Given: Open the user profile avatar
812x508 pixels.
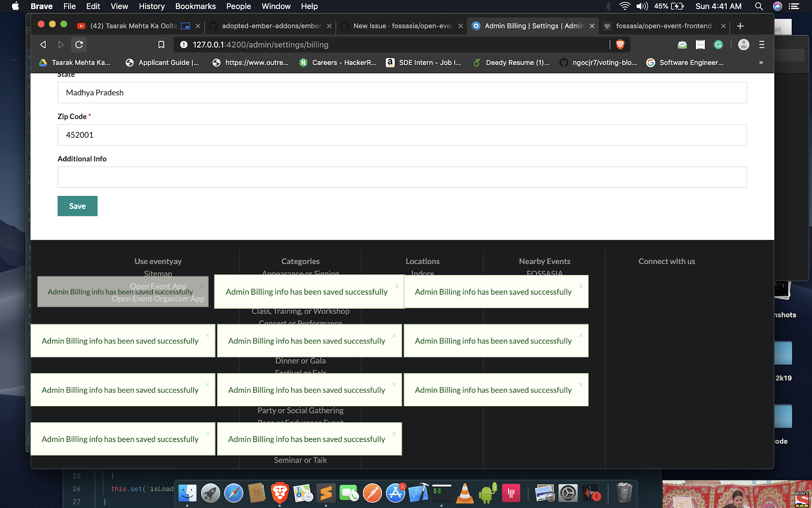Looking at the screenshot, I should (x=743, y=45).
